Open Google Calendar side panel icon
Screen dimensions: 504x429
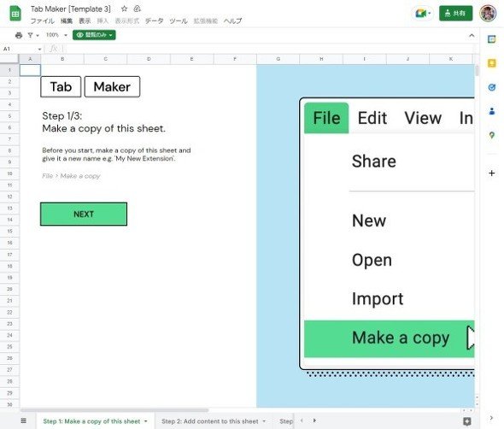pos(491,39)
